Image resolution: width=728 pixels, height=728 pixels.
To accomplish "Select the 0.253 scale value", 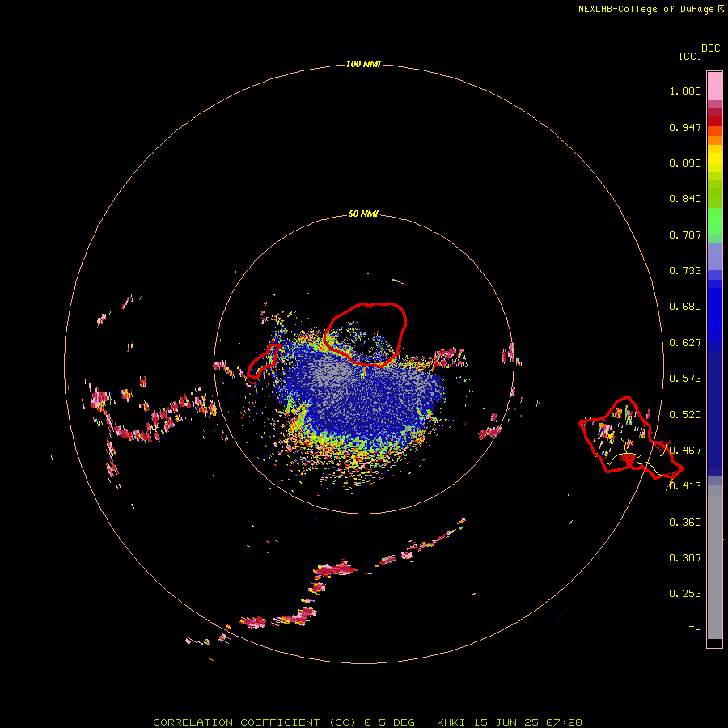I will 685,594.
